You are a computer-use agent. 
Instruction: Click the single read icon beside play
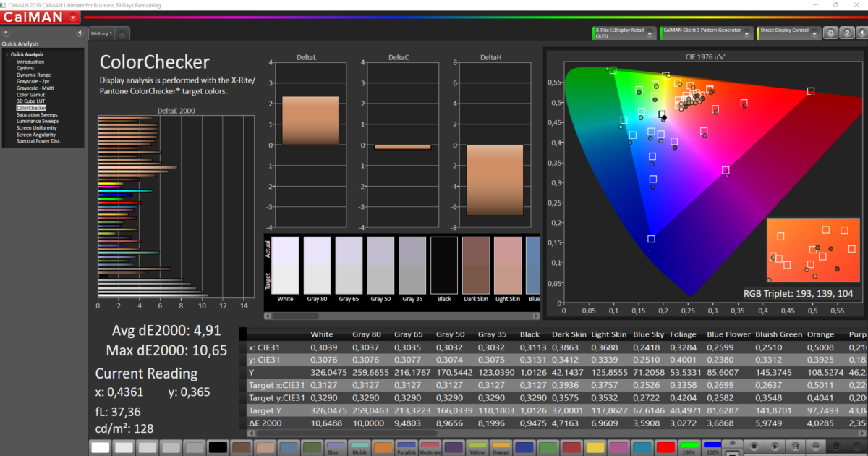point(796,447)
